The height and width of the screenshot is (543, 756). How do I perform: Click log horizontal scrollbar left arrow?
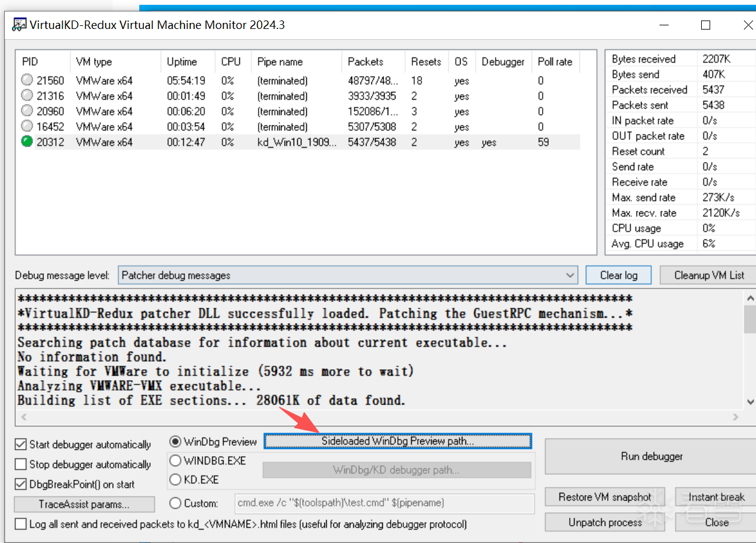point(23,416)
